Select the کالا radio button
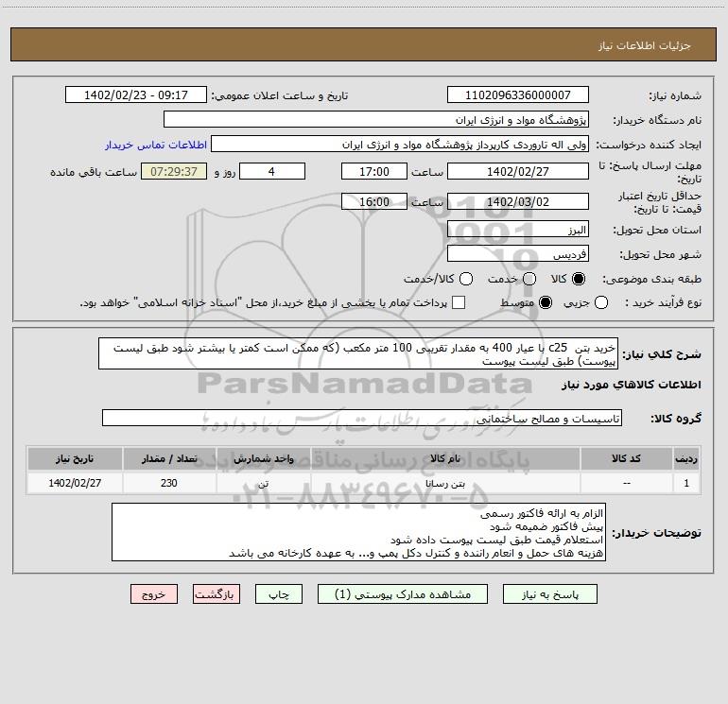Screen dimensions: 728x704 pos(579,279)
